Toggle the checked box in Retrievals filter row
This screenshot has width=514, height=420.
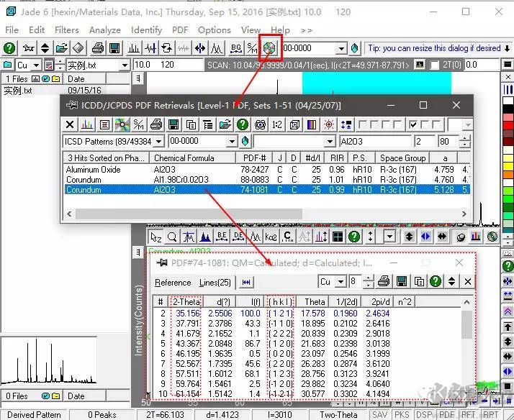point(413,124)
